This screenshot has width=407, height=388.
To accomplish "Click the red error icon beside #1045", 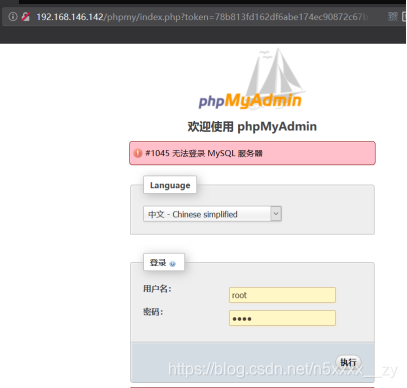I will click(x=138, y=153).
